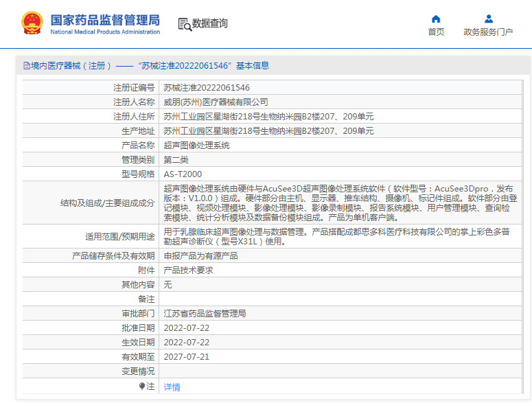Select 威朋(苏州)医疗器械有限公司 cell
The height and width of the screenshot is (403, 532).
tap(216, 102)
